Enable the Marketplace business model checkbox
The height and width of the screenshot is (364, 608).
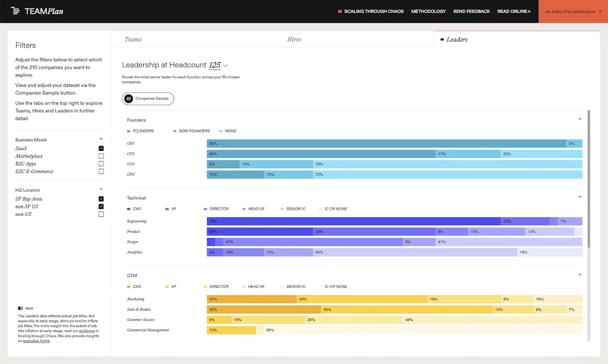click(102, 156)
